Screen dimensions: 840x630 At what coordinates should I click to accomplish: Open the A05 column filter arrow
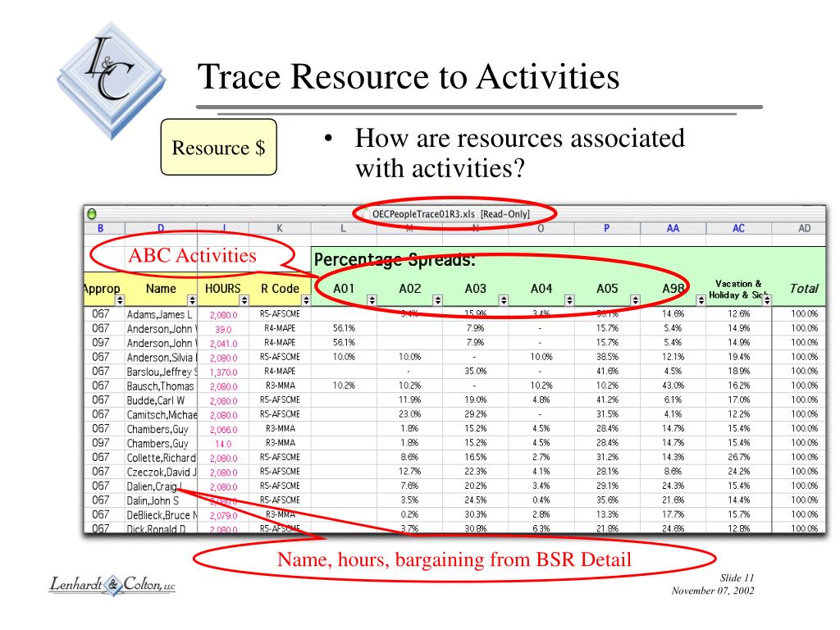(x=635, y=300)
